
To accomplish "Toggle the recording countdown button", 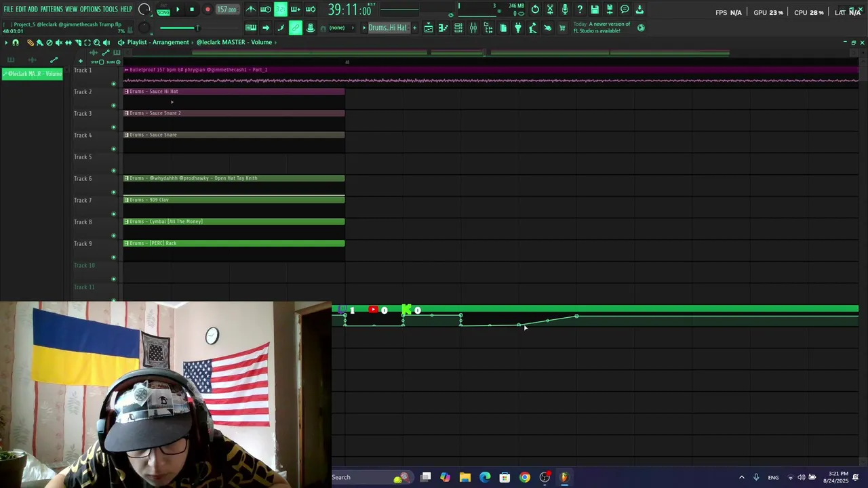I will coord(281,9).
